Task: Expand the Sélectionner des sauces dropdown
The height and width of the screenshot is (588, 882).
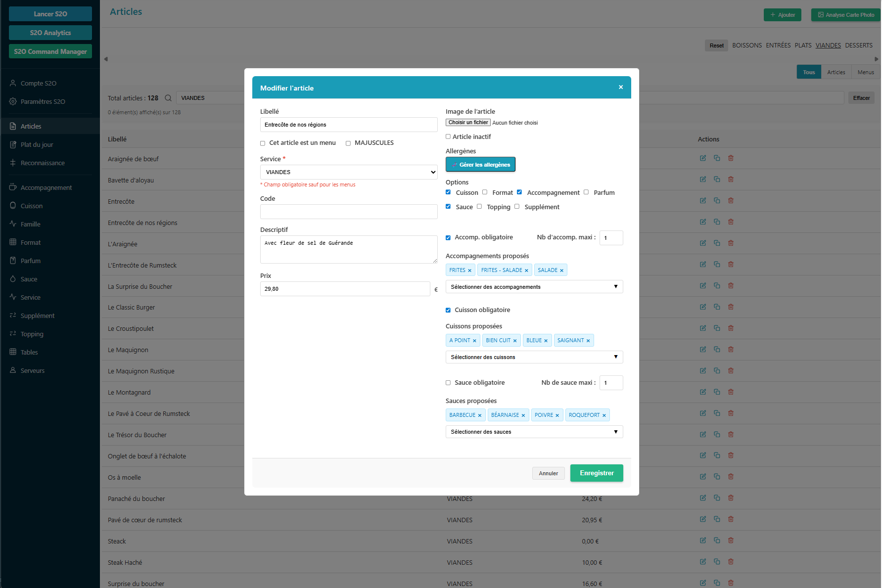Action: [x=534, y=432]
